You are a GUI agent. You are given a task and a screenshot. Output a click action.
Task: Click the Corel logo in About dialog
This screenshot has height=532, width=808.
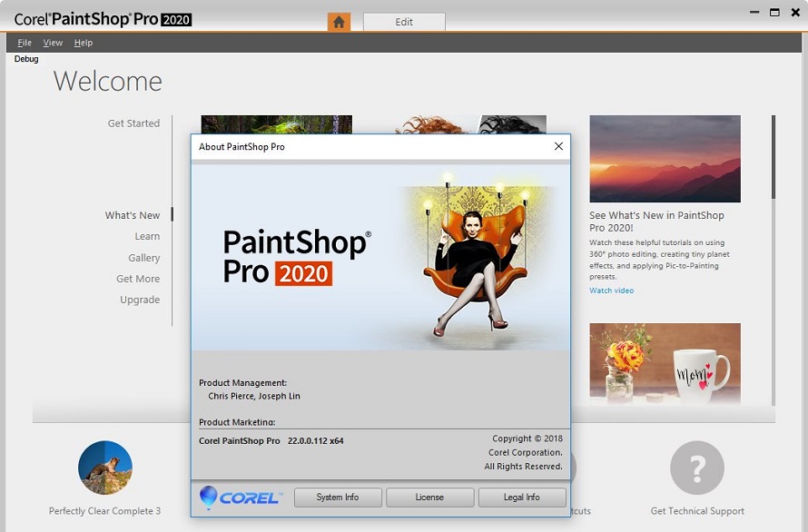[241, 498]
